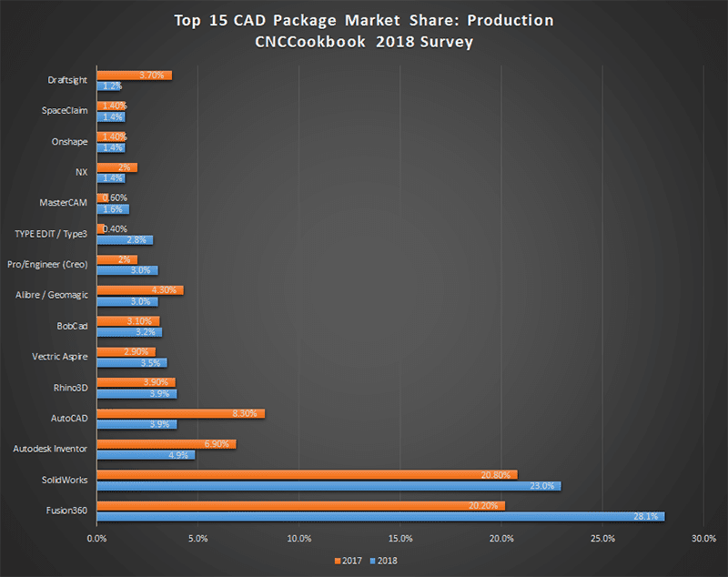Click Fusion360's "20.20%" data label
Image resolution: width=728 pixels, height=577 pixels.
(483, 506)
